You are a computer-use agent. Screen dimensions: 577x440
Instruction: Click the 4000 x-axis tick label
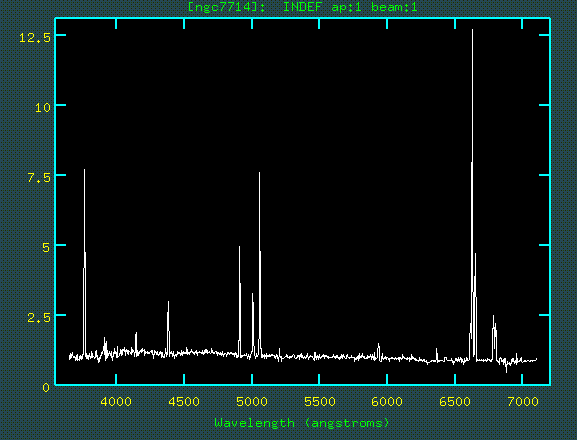tap(116, 401)
